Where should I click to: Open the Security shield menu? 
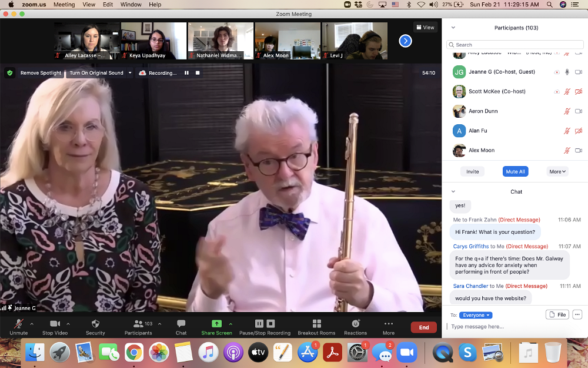[95, 323]
